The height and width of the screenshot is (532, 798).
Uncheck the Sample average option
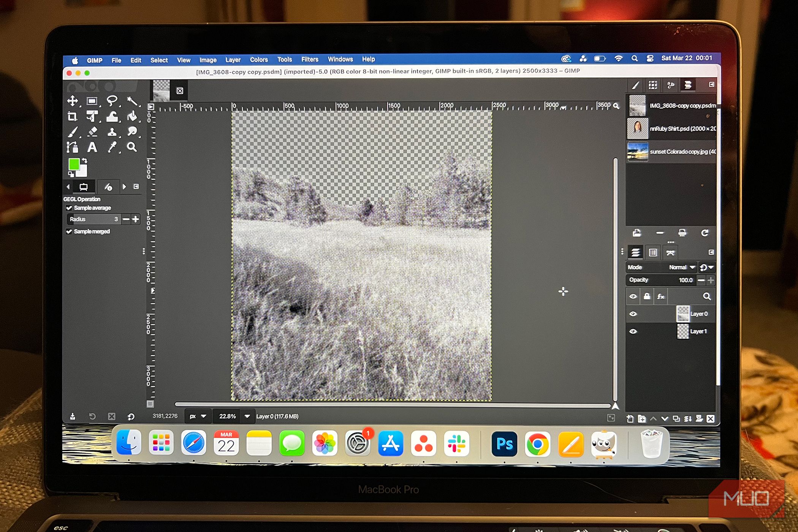(69, 208)
